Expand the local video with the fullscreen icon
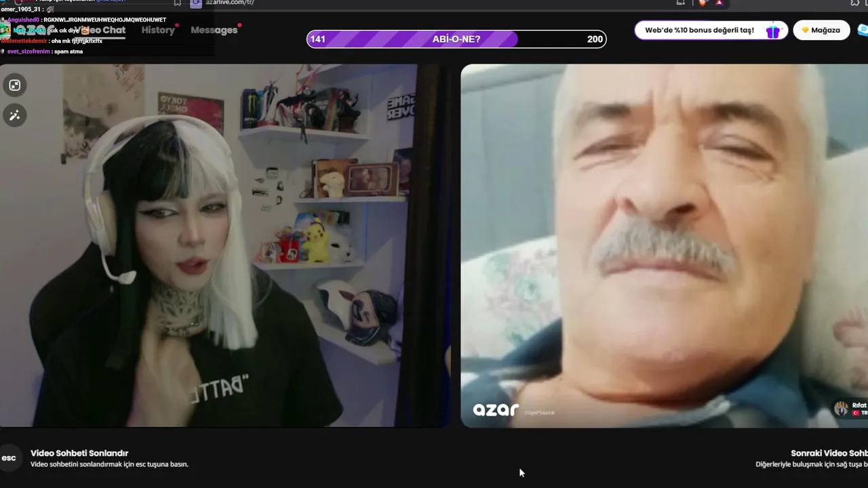868x488 pixels. [14, 85]
